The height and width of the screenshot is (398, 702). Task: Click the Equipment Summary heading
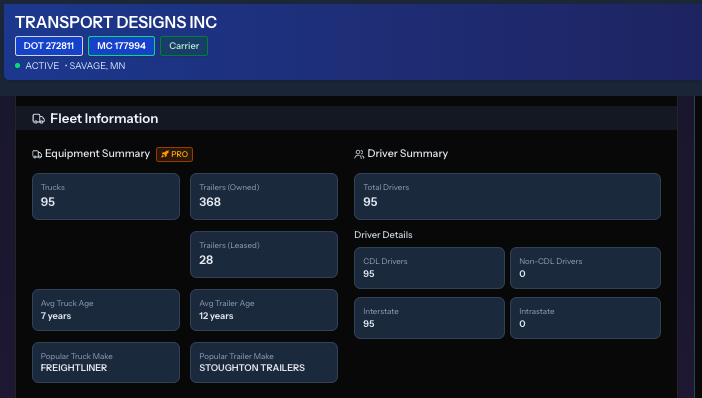pyautogui.click(x=97, y=154)
